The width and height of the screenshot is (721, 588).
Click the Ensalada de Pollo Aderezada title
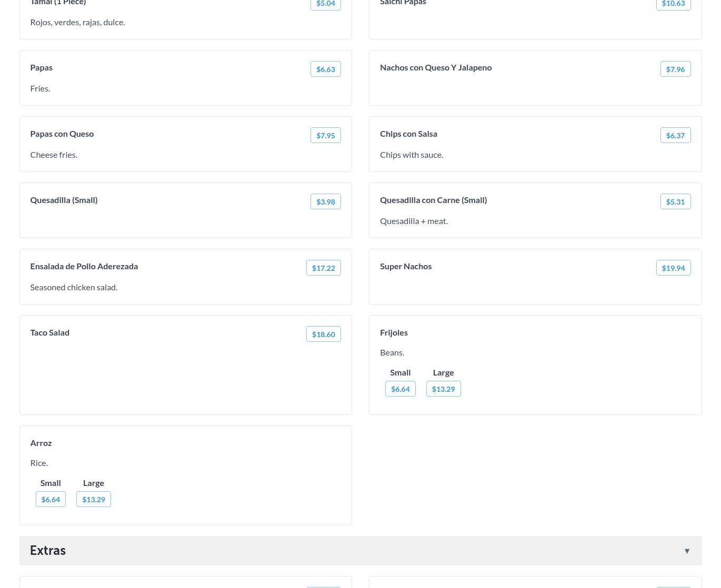tap(84, 266)
